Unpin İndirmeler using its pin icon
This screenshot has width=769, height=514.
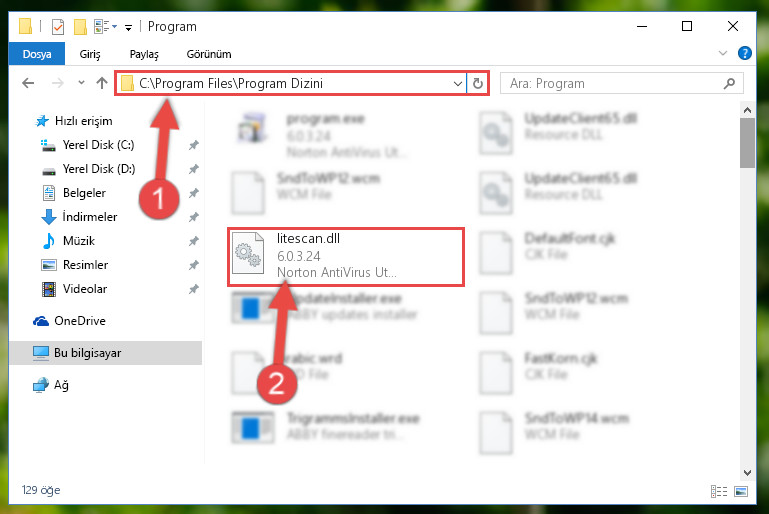pyautogui.click(x=194, y=217)
